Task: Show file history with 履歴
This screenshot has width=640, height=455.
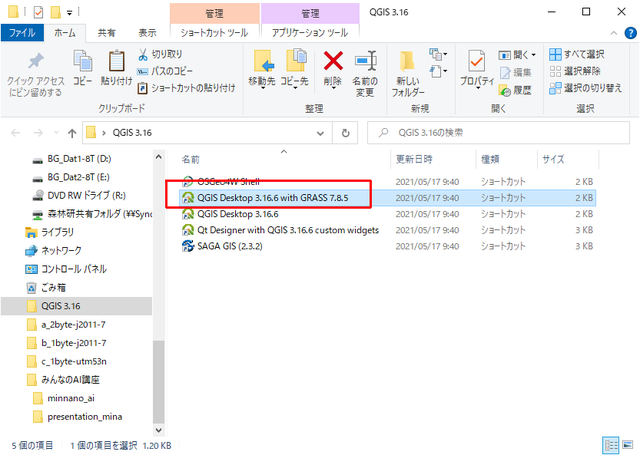Action: click(x=516, y=90)
